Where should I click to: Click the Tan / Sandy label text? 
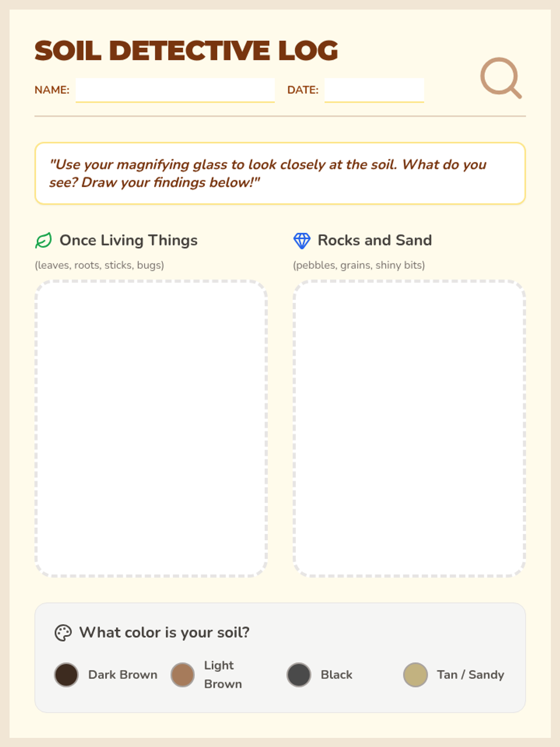pos(470,675)
